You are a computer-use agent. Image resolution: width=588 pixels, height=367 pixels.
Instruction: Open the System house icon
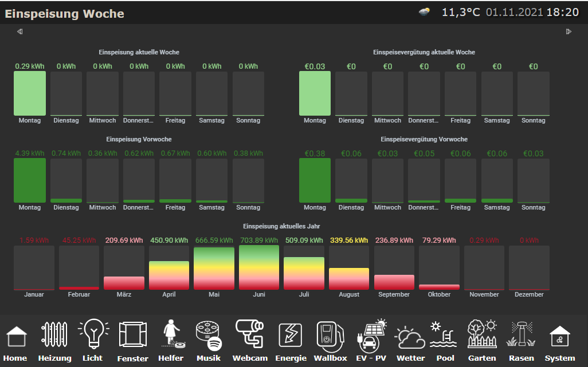pyautogui.click(x=559, y=336)
